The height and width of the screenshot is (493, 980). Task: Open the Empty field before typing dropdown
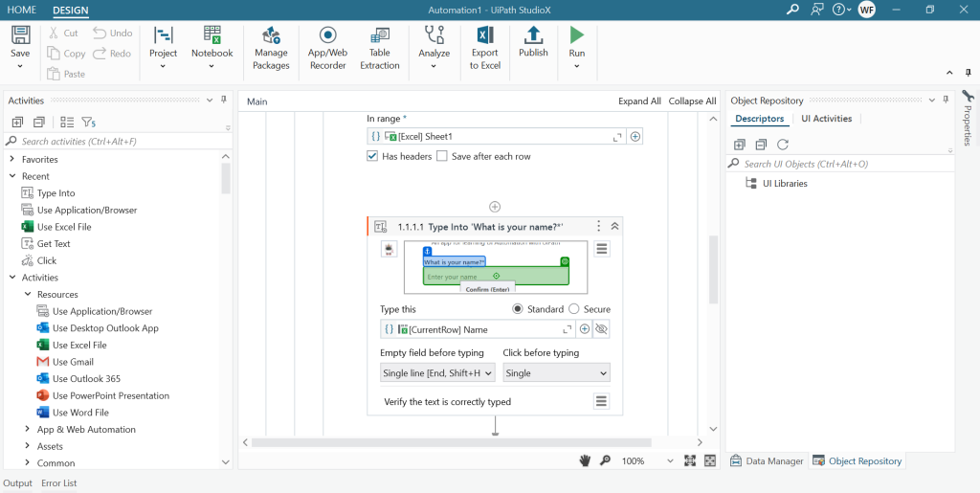point(437,373)
